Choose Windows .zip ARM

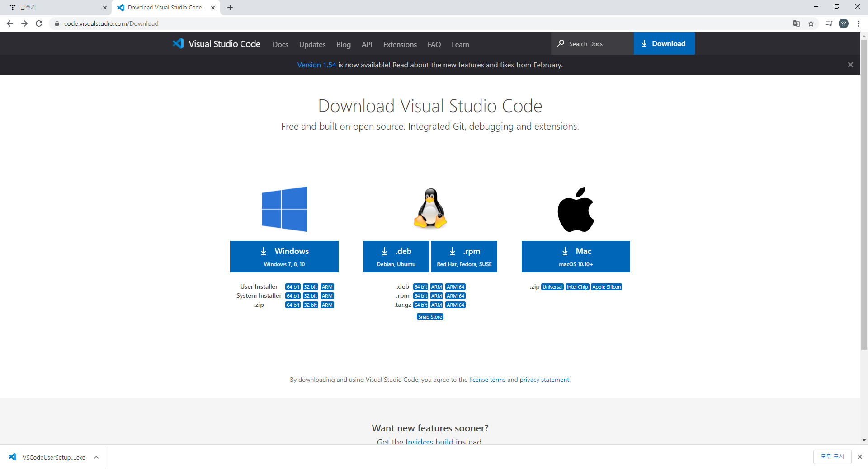point(327,305)
